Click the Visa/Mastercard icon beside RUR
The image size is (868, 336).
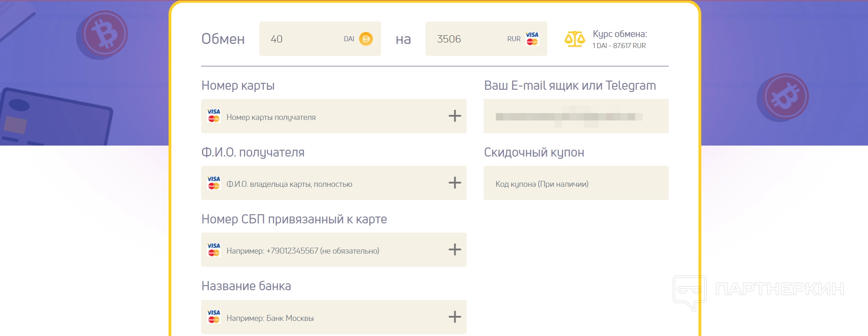click(532, 39)
